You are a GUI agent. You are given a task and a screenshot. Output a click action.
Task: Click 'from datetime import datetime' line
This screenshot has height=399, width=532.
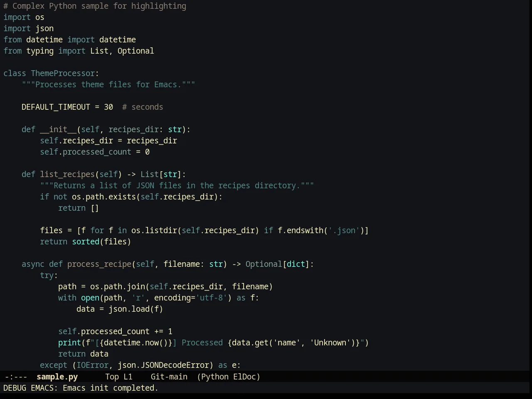coord(69,40)
